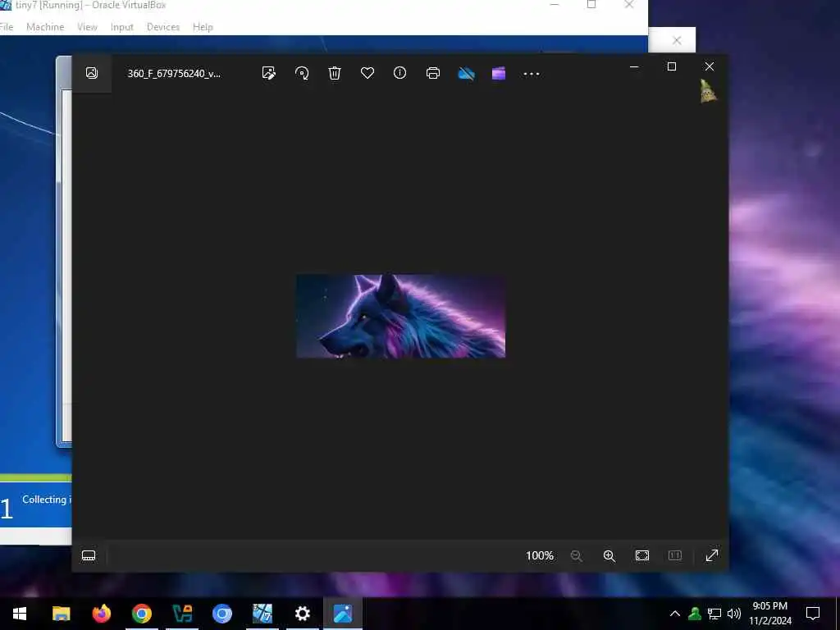The image size is (840, 630).
Task: Rotate the image with the rotate icon
Action: tap(302, 73)
